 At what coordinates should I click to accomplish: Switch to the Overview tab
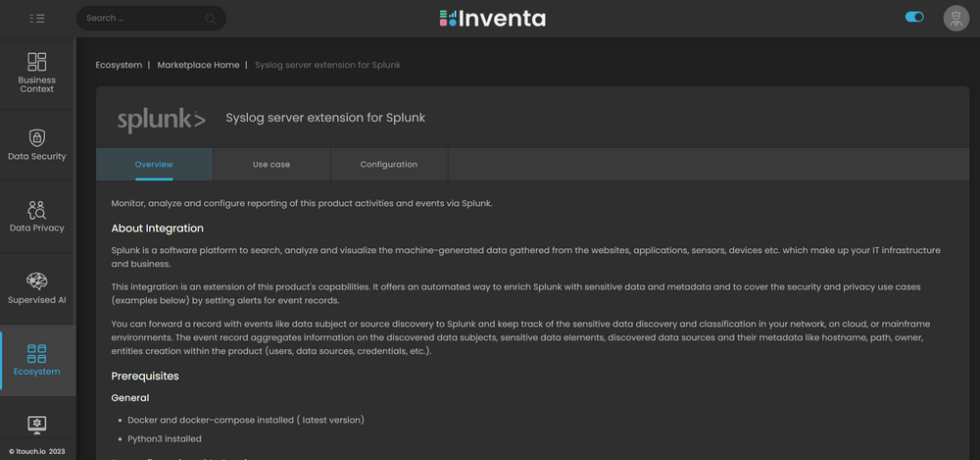(155, 165)
